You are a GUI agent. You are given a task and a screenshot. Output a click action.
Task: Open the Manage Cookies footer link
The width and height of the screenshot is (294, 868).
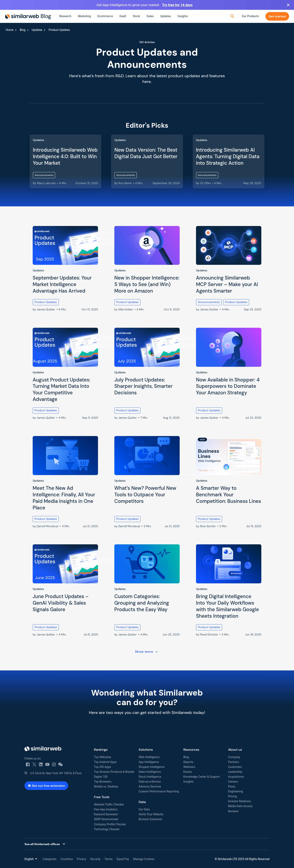[x=144, y=859]
